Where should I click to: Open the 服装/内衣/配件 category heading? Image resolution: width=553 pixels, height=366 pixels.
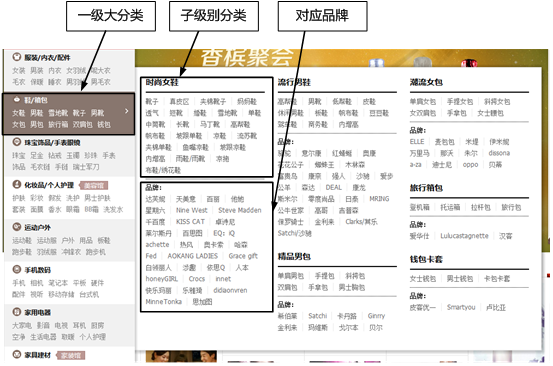tap(47, 57)
